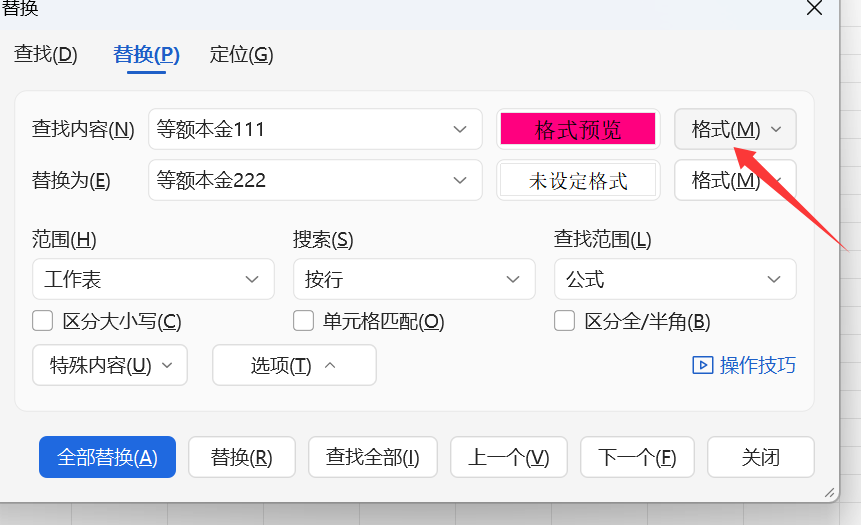Expand the 范围 工作表 dropdown

153,279
